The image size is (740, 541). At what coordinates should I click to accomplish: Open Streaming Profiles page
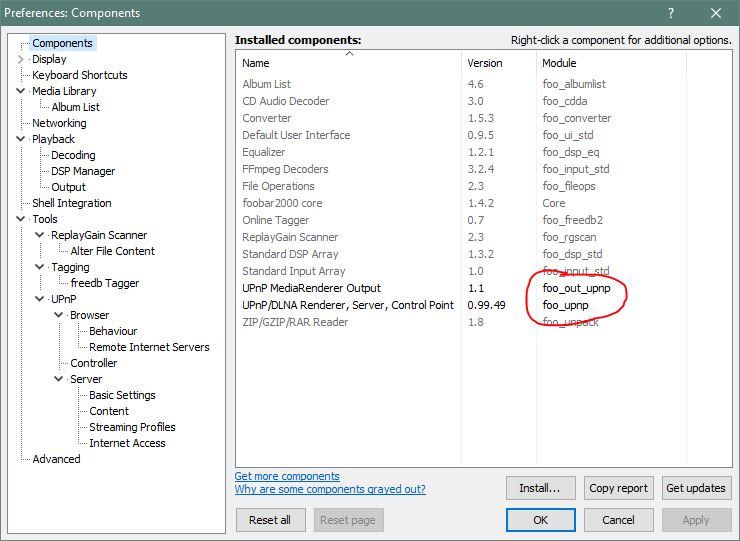(132, 427)
